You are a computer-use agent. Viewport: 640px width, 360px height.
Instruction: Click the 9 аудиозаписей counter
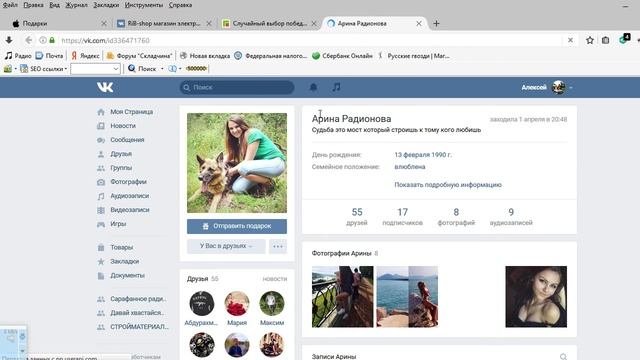tap(511, 216)
